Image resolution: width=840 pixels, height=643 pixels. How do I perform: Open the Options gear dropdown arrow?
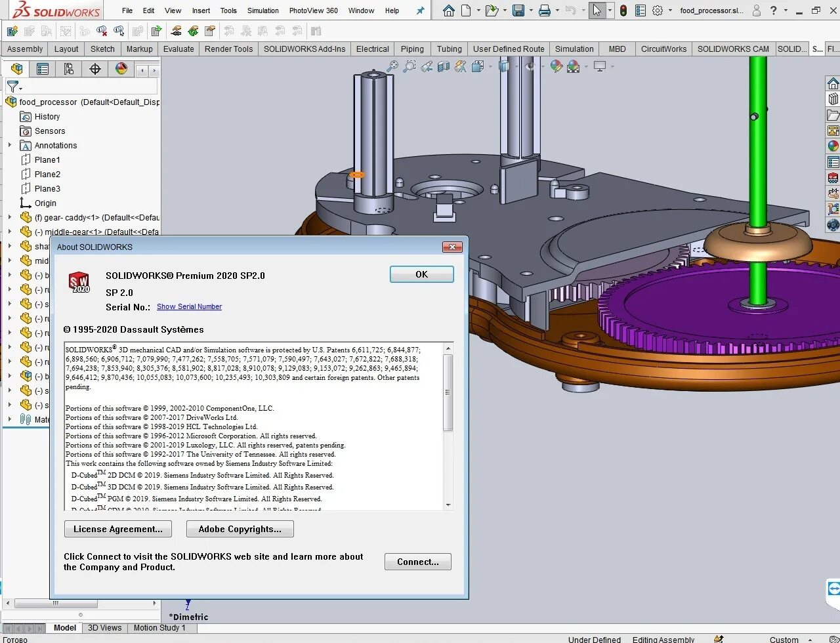(x=669, y=10)
